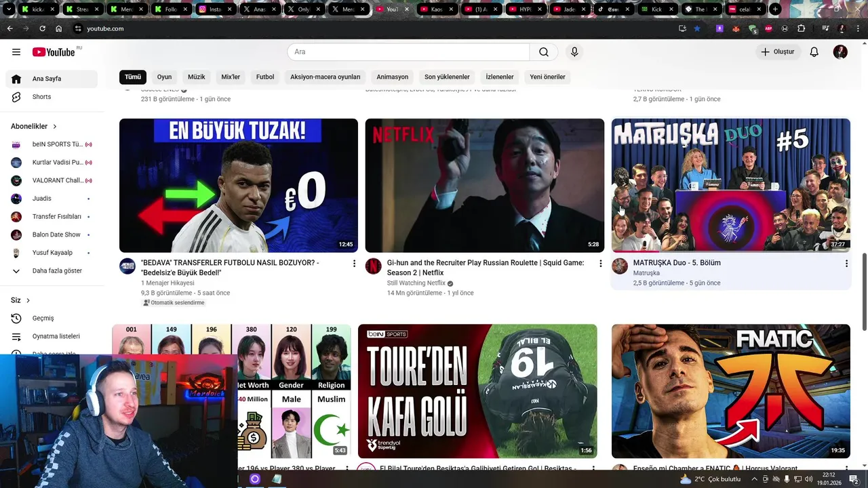Select the Yeni öneriler chip

(x=548, y=77)
